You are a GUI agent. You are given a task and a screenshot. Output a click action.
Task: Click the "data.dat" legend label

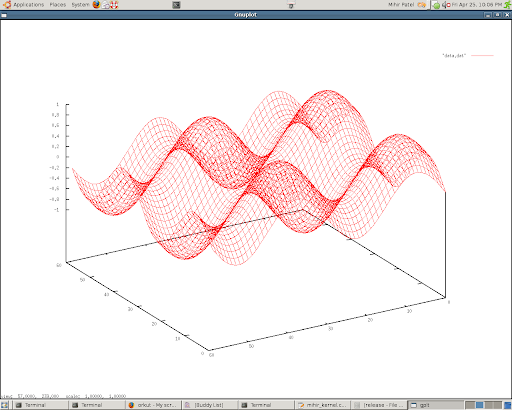point(454,56)
